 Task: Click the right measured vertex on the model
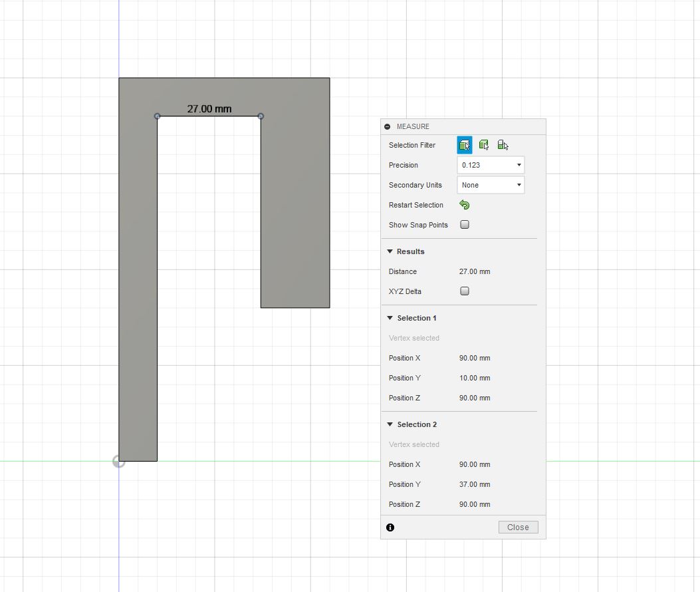(x=261, y=116)
